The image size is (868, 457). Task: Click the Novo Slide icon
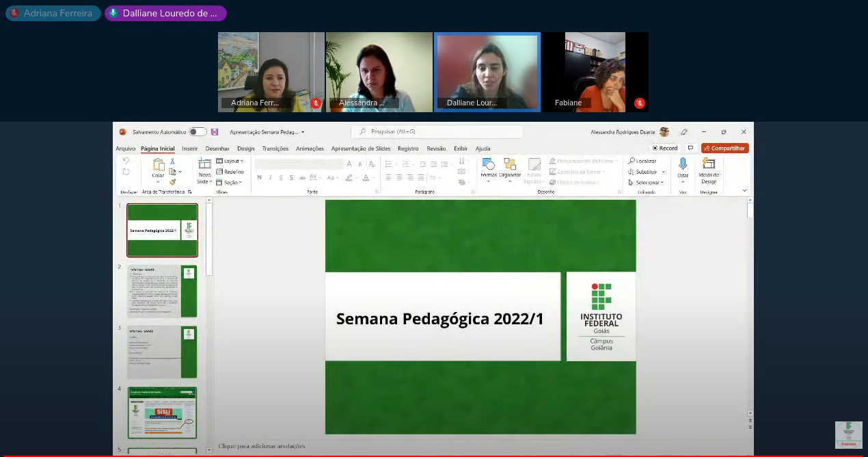pos(204,164)
